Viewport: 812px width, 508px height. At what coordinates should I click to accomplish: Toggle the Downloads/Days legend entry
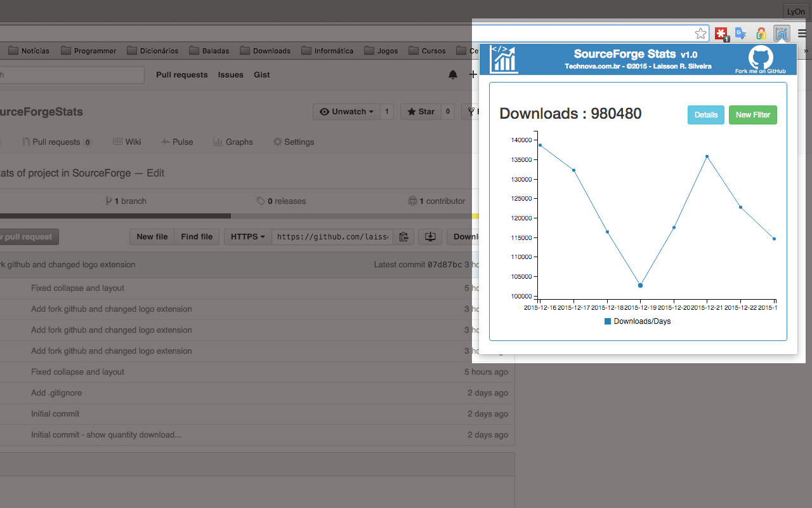click(637, 321)
